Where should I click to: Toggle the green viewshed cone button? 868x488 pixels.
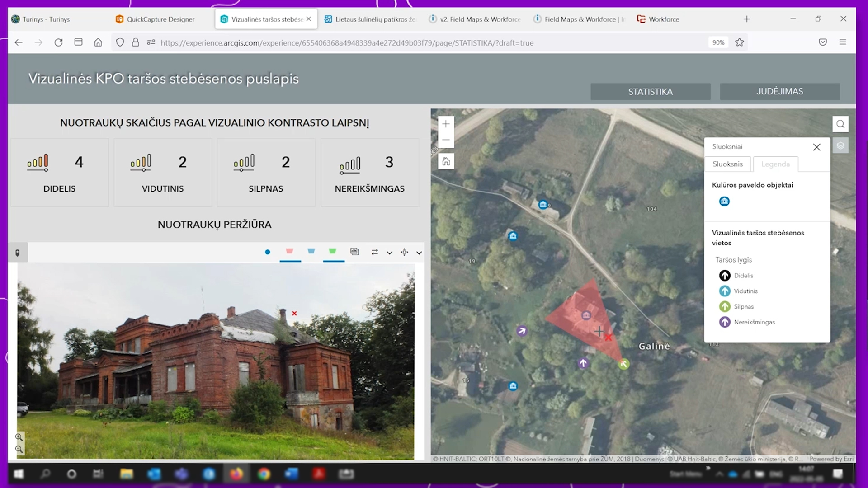pyautogui.click(x=333, y=251)
